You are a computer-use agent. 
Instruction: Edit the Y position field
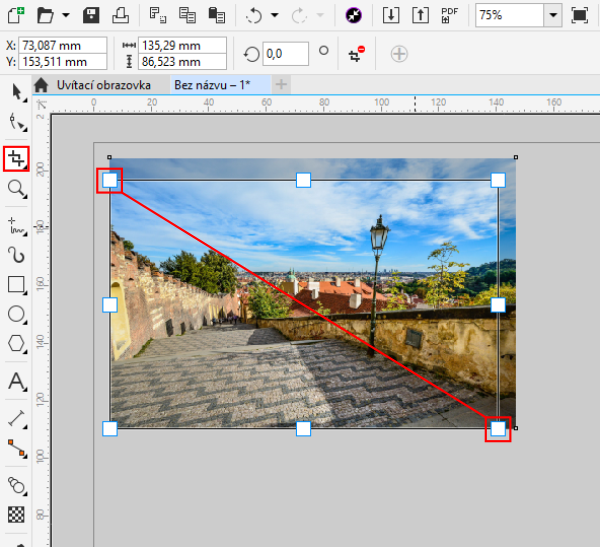click(62, 61)
